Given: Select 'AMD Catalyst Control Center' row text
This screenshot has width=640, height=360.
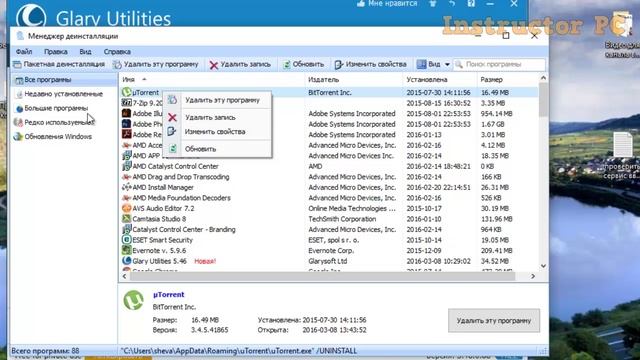Looking at the screenshot, I should tap(176, 167).
